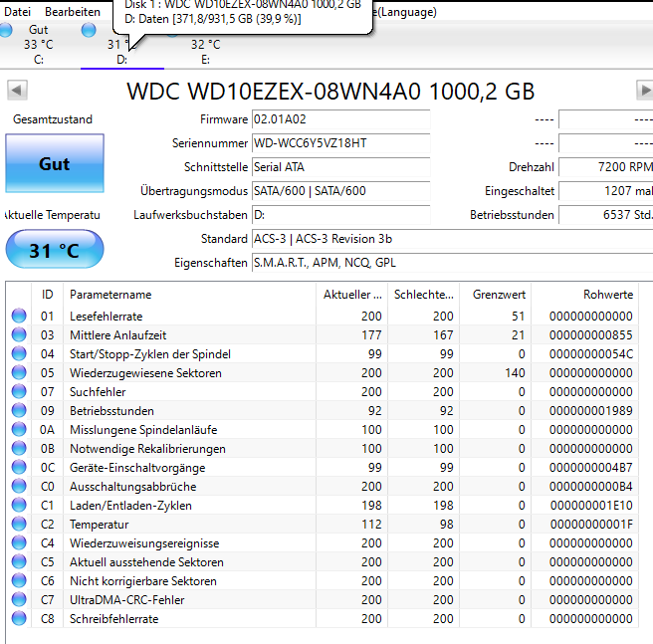Click the ID column header
Image resolution: width=653 pixels, height=644 pixels.
[47, 295]
